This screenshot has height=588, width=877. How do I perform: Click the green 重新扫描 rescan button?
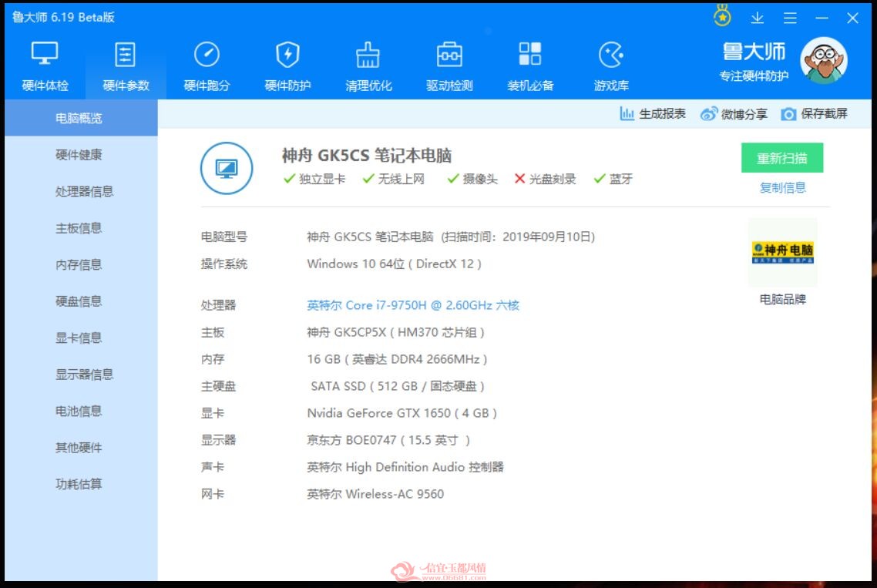pos(782,158)
